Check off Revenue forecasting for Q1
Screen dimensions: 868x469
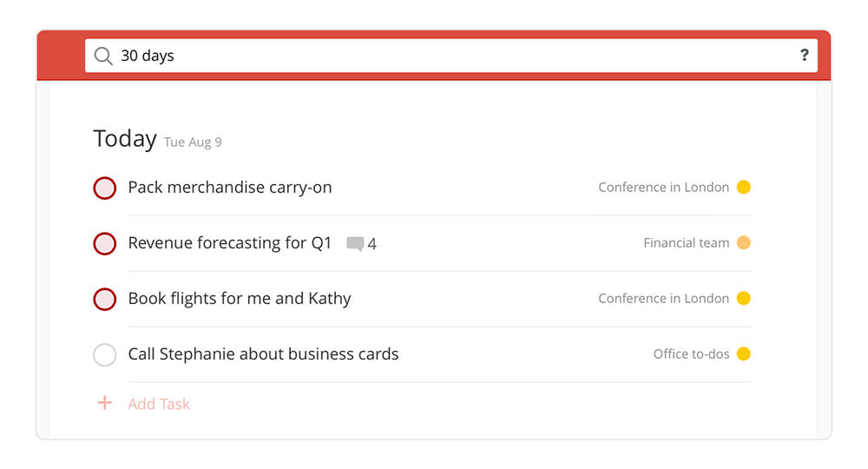pos(105,244)
